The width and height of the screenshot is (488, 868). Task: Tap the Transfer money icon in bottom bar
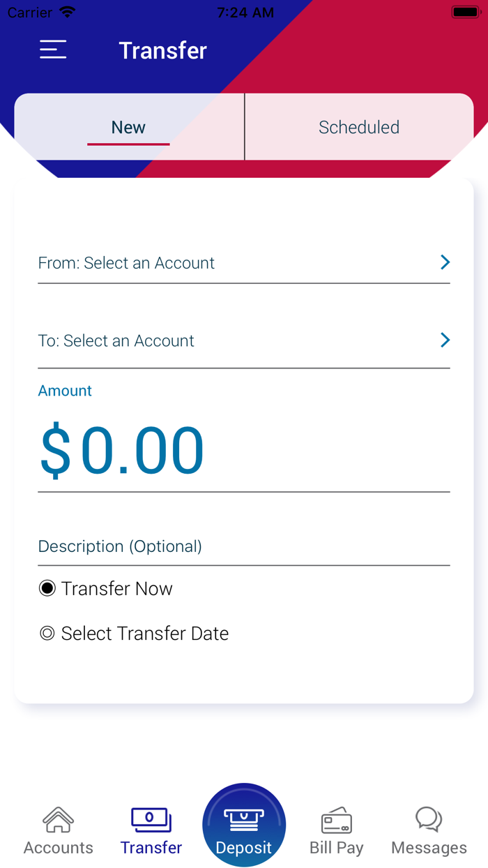pos(151,820)
